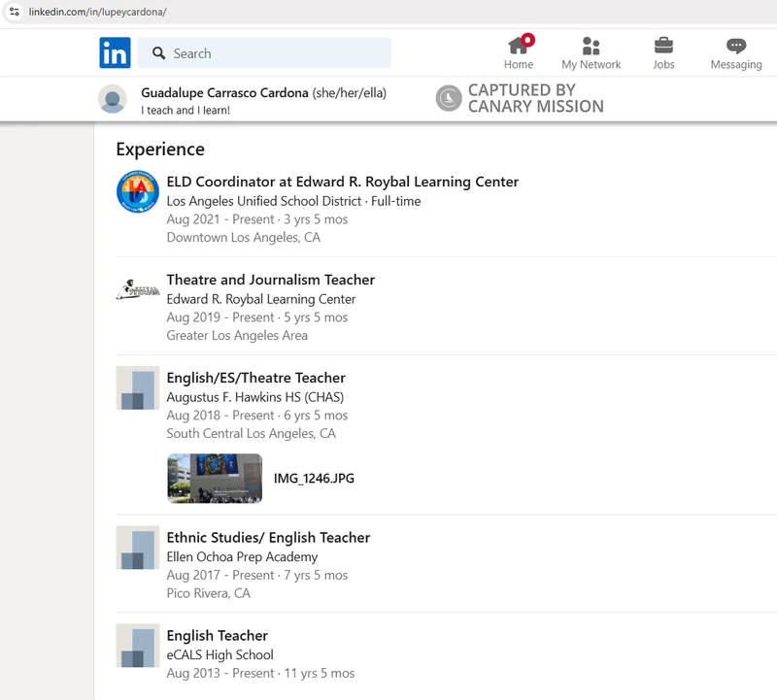This screenshot has width=777, height=700.
Task: Click the eCALS High School placeholder logo
Action: coord(138,646)
